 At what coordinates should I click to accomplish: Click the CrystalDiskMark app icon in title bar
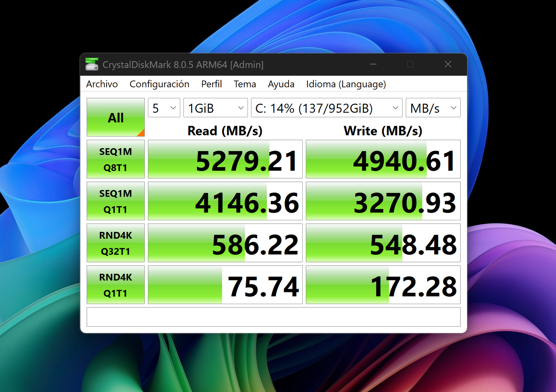[x=92, y=64]
